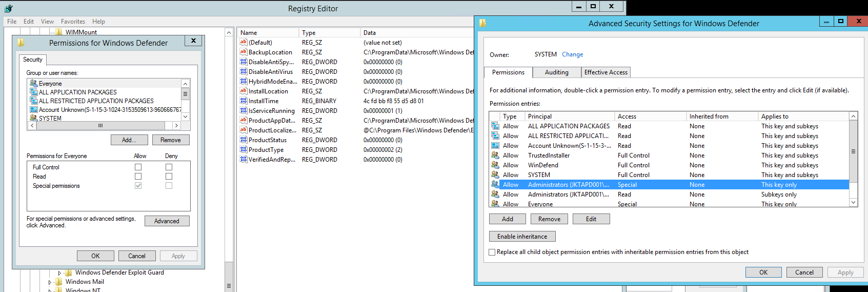Click the DisableAntiVirus DWORD value icon
The height and width of the screenshot is (292, 868).
point(244,72)
